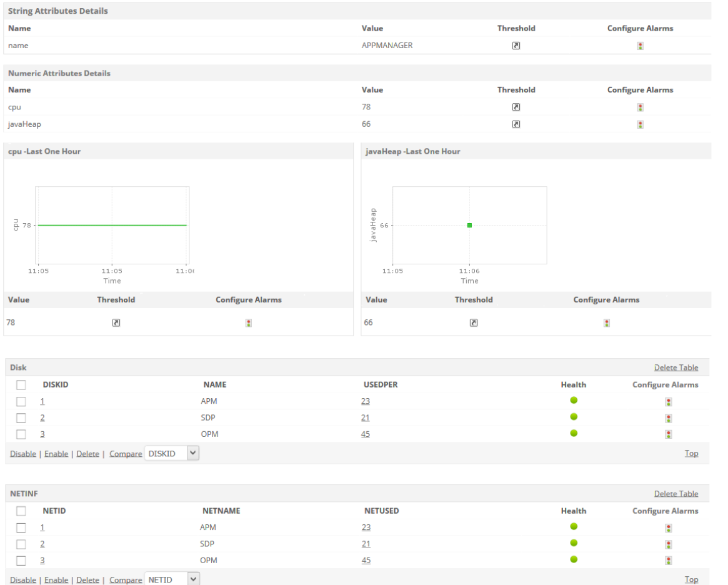728x585 pixels.
Task: Expand the NETID compare dropdown
Action: pos(172,579)
